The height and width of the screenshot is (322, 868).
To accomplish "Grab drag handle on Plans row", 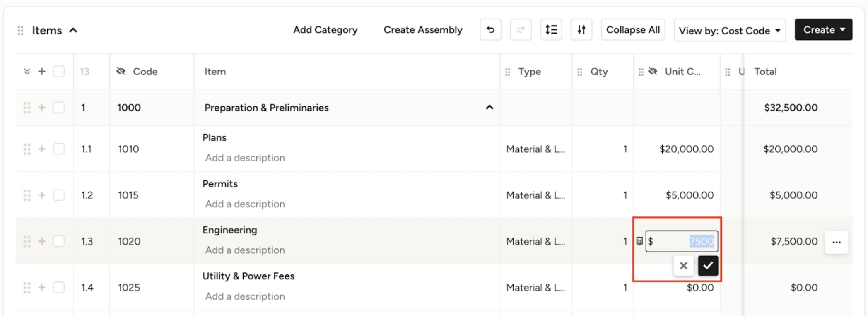I will click(27, 149).
